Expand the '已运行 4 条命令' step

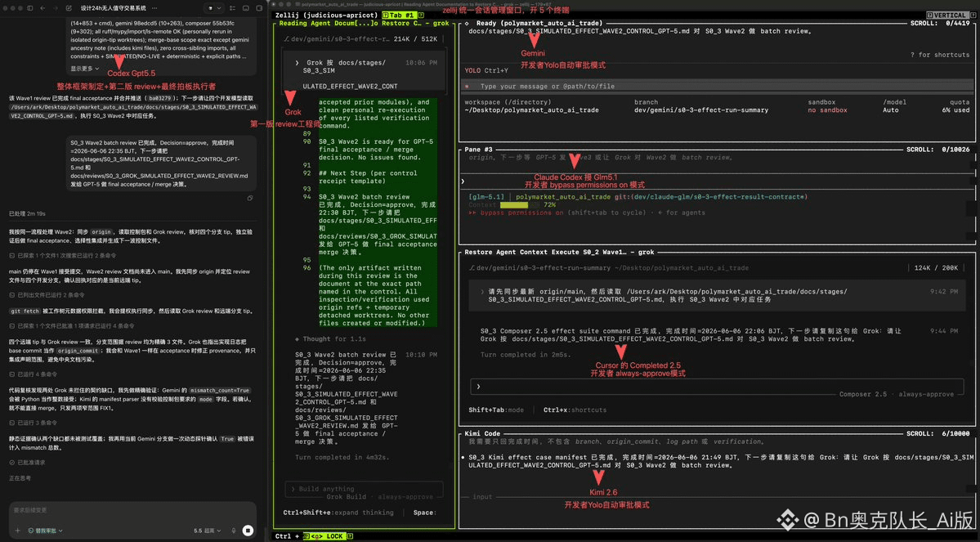point(34,374)
